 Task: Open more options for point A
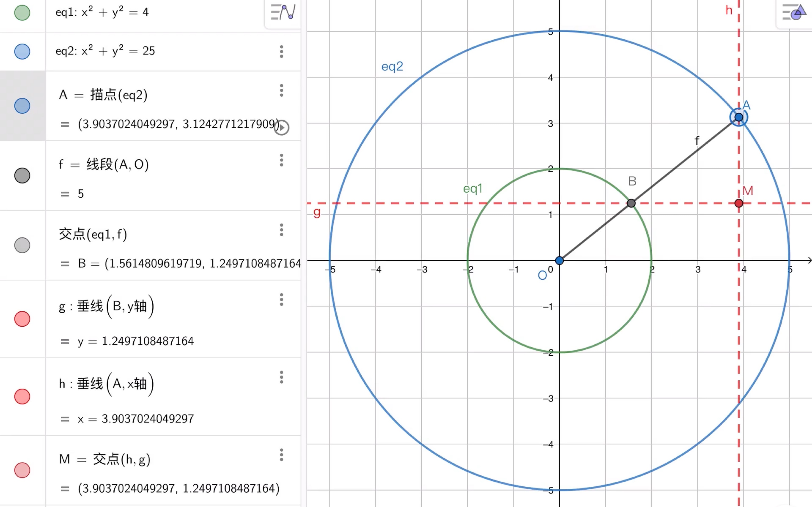(282, 91)
